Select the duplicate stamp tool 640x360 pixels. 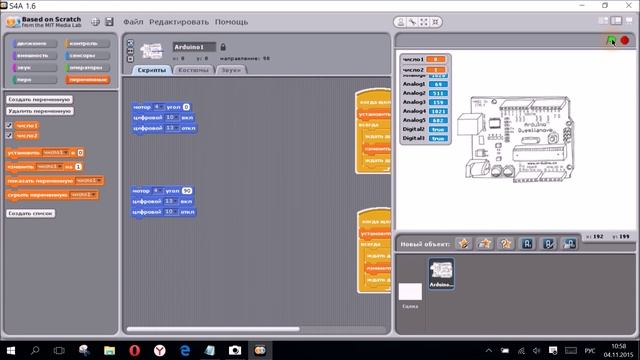401,22
